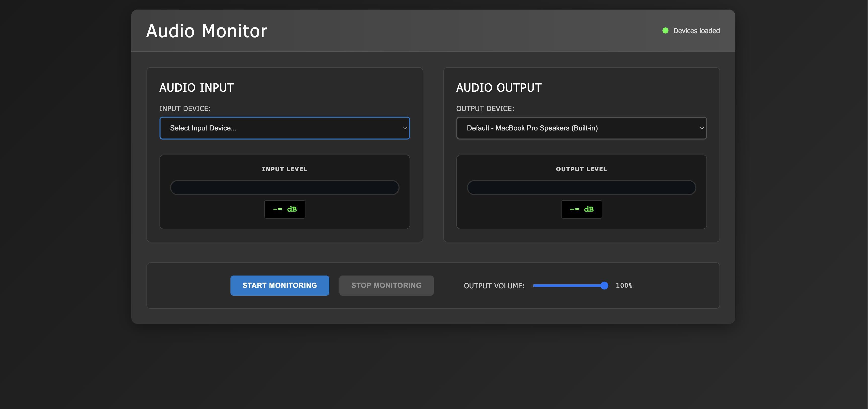Viewport: 868px width, 409px height.
Task: Expand the input device chevron arrow
Action: 404,128
